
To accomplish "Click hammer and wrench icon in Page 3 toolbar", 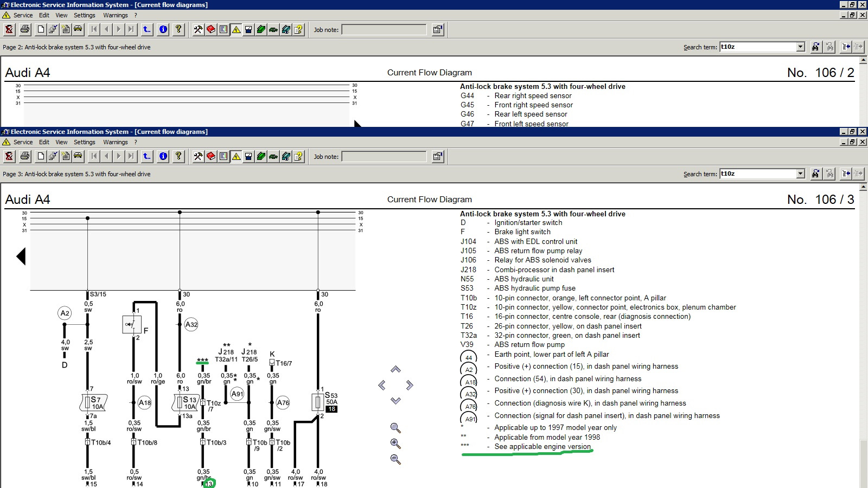I will pyautogui.click(x=198, y=157).
